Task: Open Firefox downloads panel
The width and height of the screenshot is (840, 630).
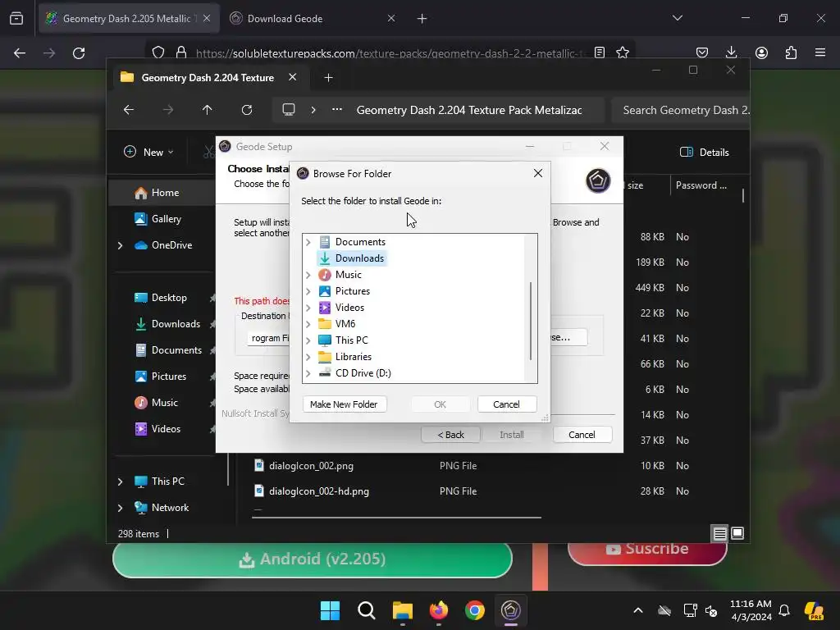Action: click(731, 53)
